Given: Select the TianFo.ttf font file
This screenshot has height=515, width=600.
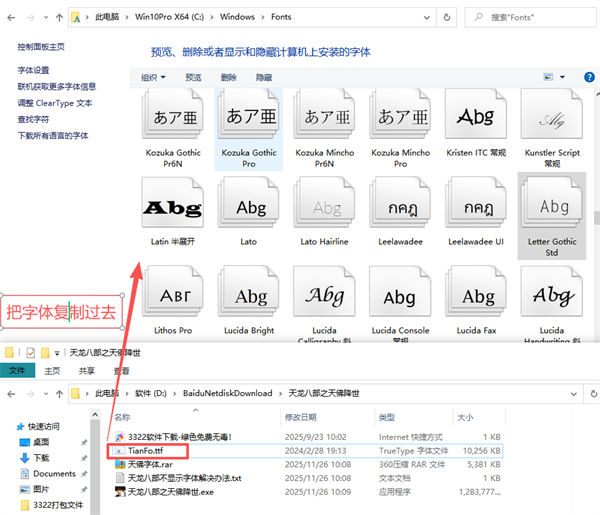Looking at the screenshot, I should point(140,451).
